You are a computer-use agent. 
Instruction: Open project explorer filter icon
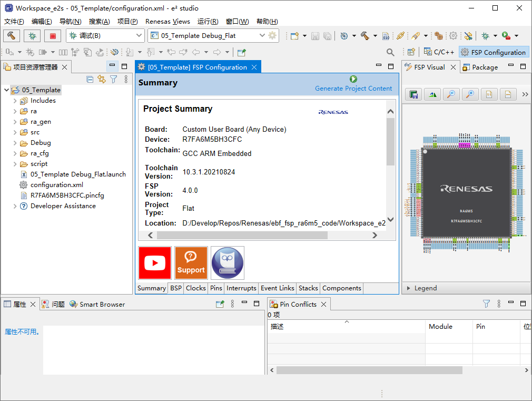[114, 79]
